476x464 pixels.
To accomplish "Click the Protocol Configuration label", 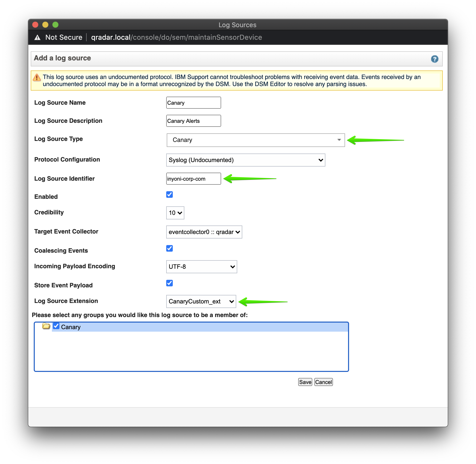I will [x=67, y=160].
